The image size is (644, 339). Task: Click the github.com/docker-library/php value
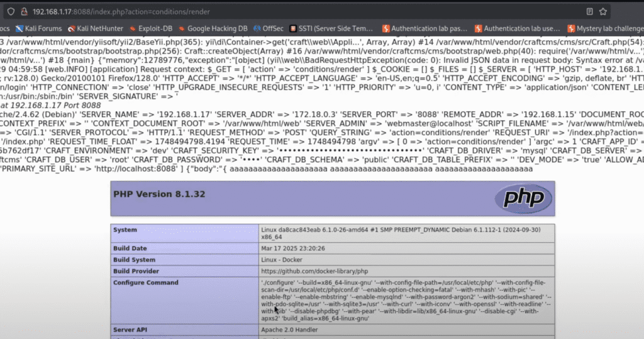click(314, 271)
